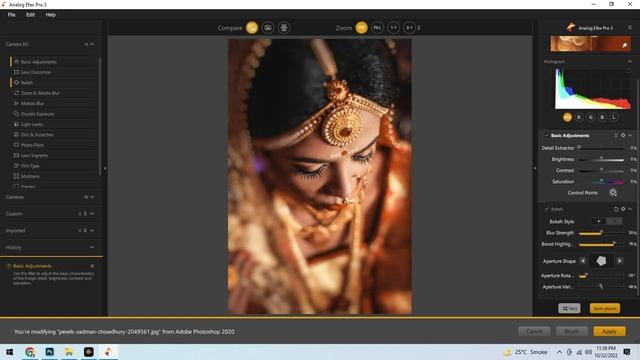Adjust the Blur Strength slider
This screenshot has height=360, width=640.
point(602,233)
